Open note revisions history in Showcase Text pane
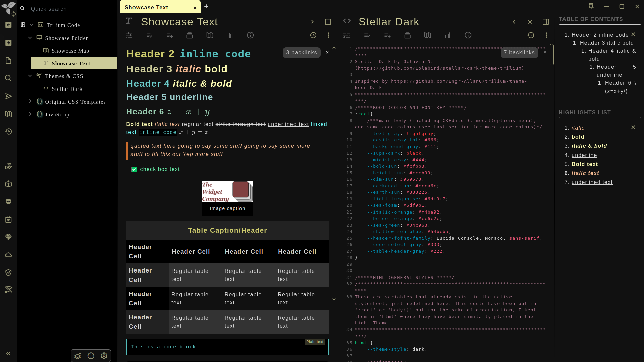 click(x=313, y=35)
